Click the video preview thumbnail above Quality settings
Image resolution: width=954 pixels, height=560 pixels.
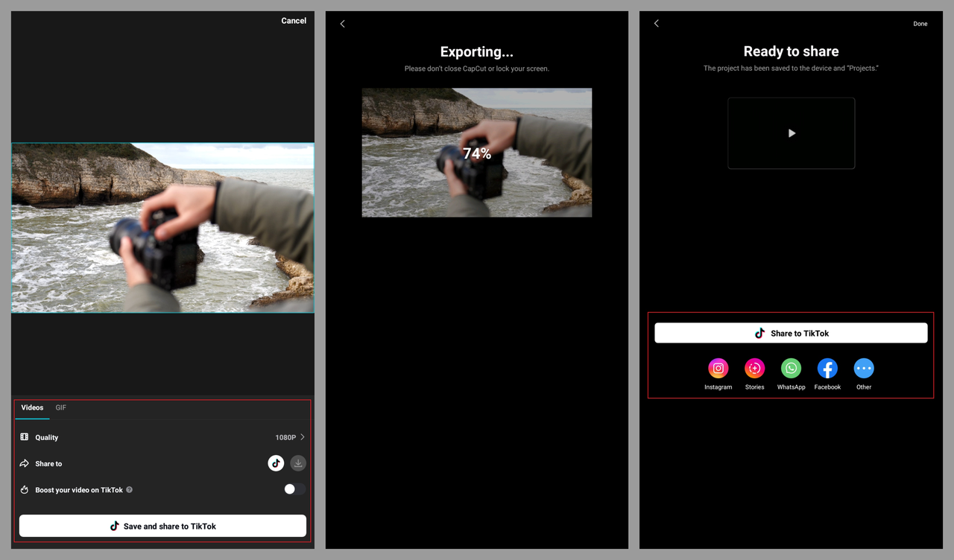[x=162, y=227]
